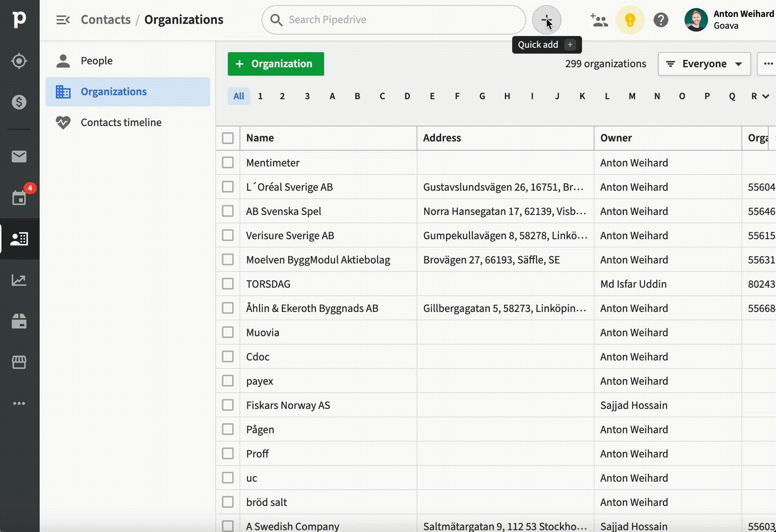Open the payex organization link
The height and width of the screenshot is (532, 776).
click(260, 381)
